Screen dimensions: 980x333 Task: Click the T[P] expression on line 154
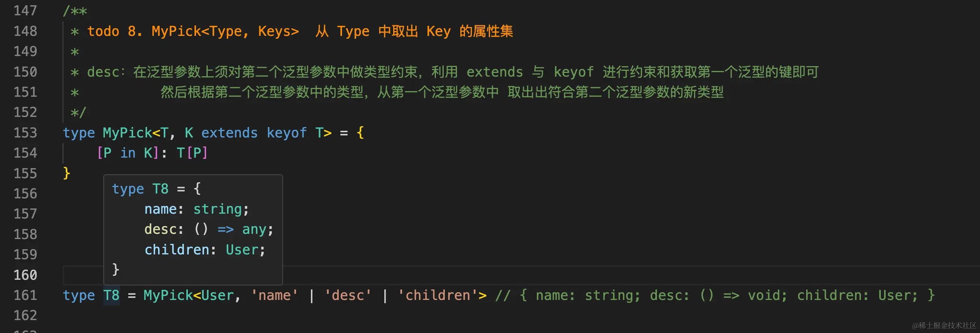[192, 153]
